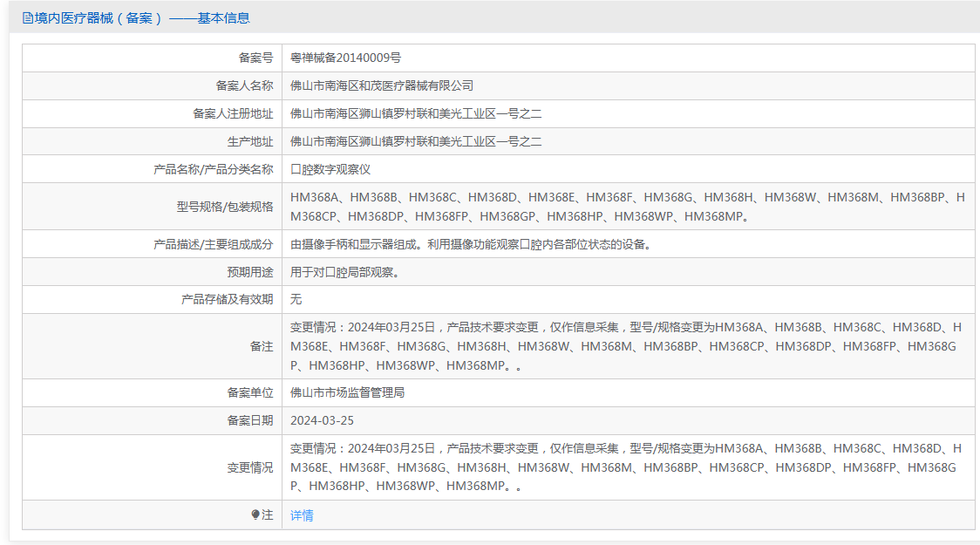Click the 变更情况 row label
980x545 pixels.
tap(250, 467)
